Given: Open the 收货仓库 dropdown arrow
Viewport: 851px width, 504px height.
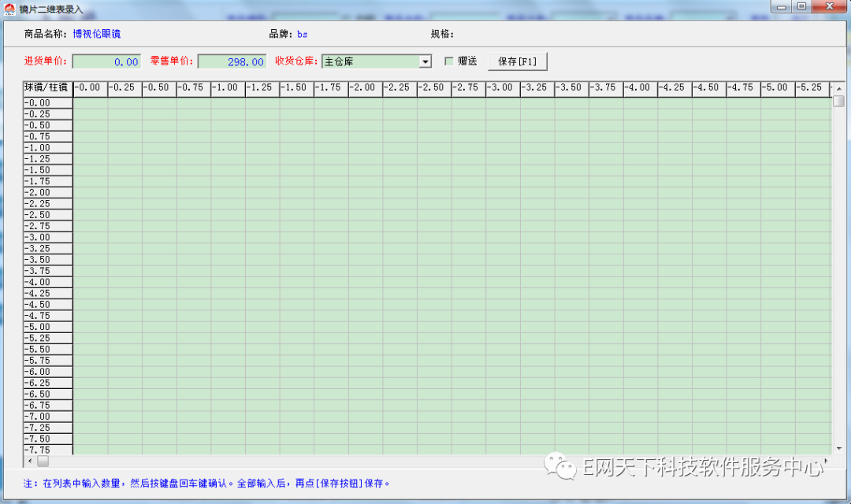Looking at the screenshot, I should click(x=425, y=61).
